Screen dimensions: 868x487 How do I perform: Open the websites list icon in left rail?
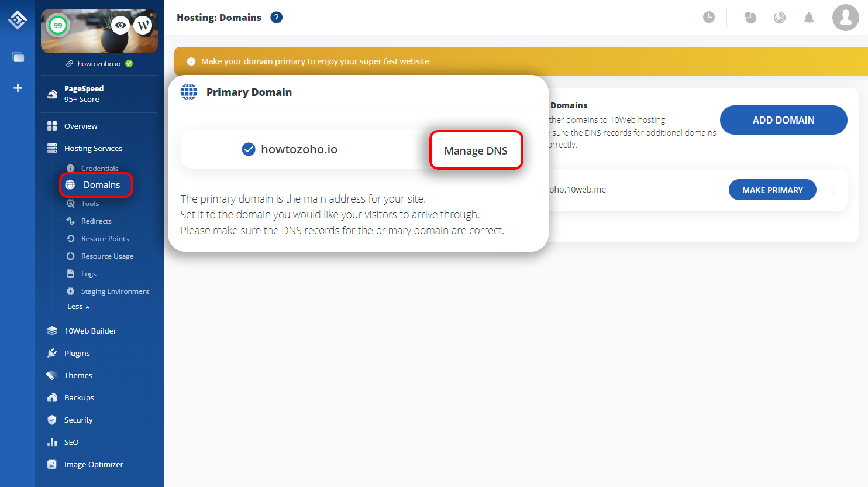[x=18, y=57]
